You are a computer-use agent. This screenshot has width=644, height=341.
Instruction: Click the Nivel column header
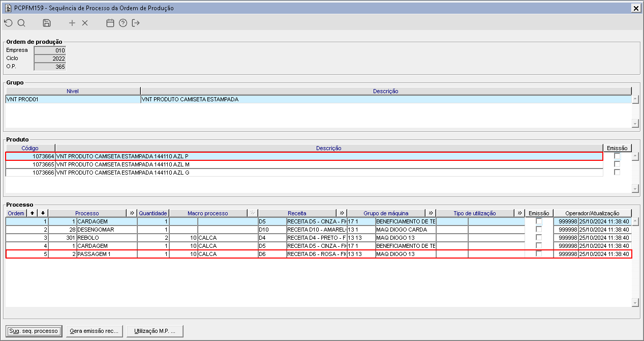(73, 91)
